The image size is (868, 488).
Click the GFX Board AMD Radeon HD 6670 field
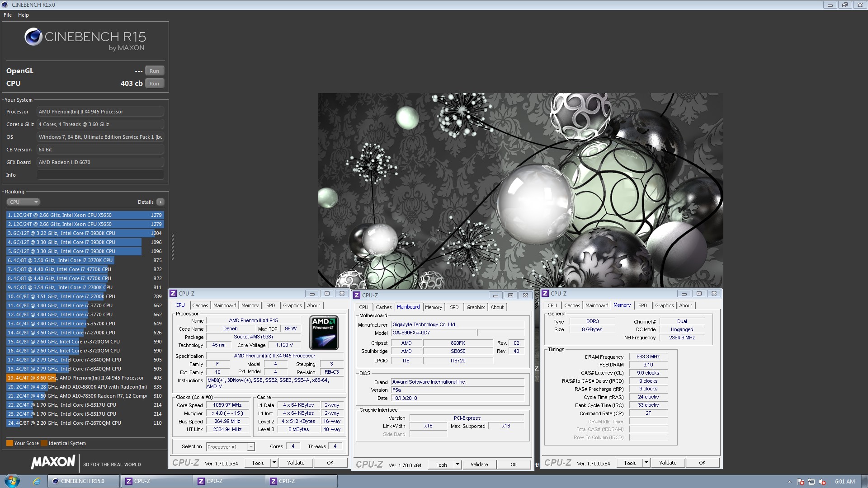[x=100, y=163]
